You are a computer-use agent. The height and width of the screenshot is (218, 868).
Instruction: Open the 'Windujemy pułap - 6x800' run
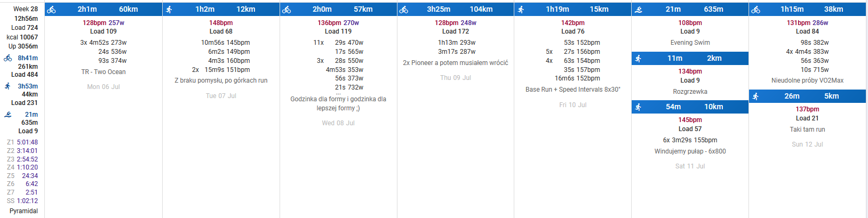tap(690, 151)
